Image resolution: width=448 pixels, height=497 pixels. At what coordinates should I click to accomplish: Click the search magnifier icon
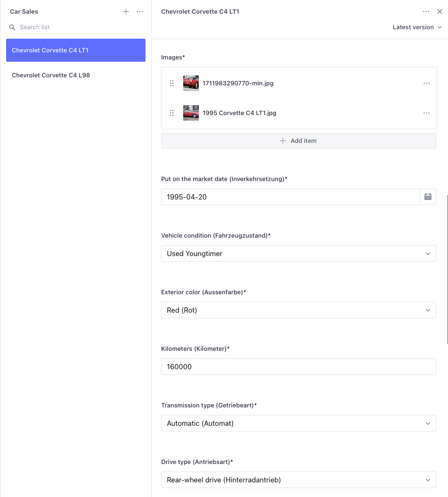coord(12,27)
